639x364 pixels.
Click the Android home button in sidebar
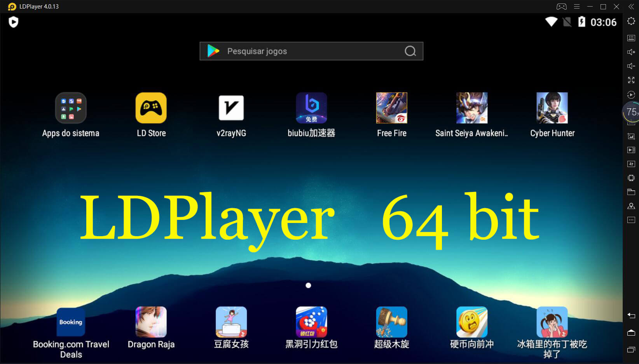click(631, 333)
